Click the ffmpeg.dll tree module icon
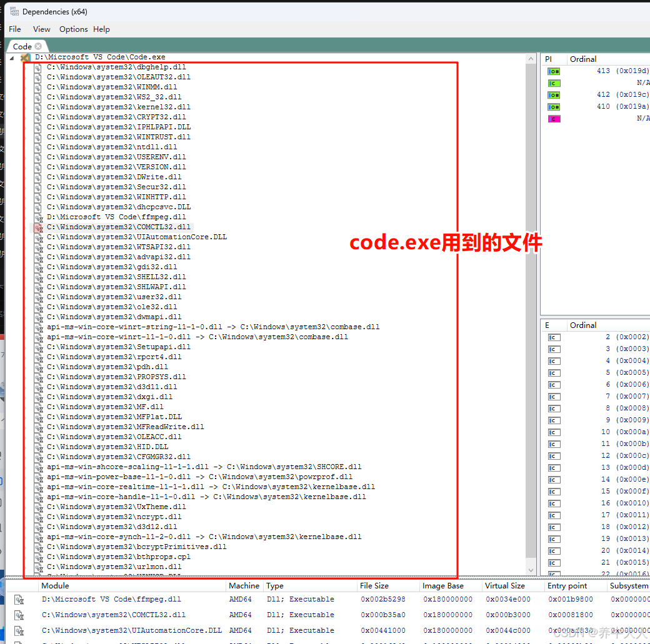This screenshot has width=650, height=644. [39, 217]
